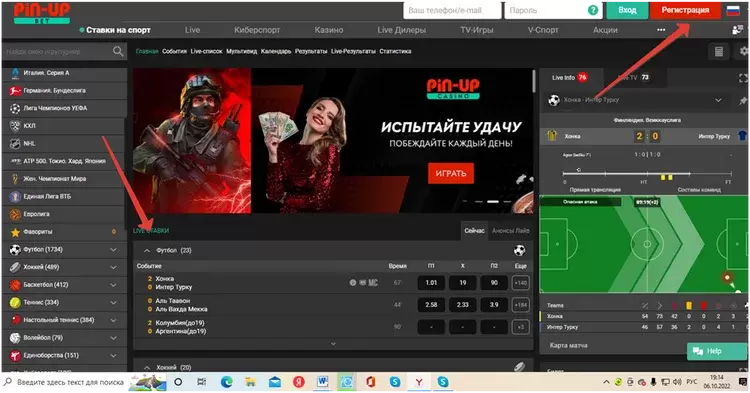This screenshot has width=750, height=393.
Task: Click the more options three dots in top menu
Action: (x=661, y=30)
